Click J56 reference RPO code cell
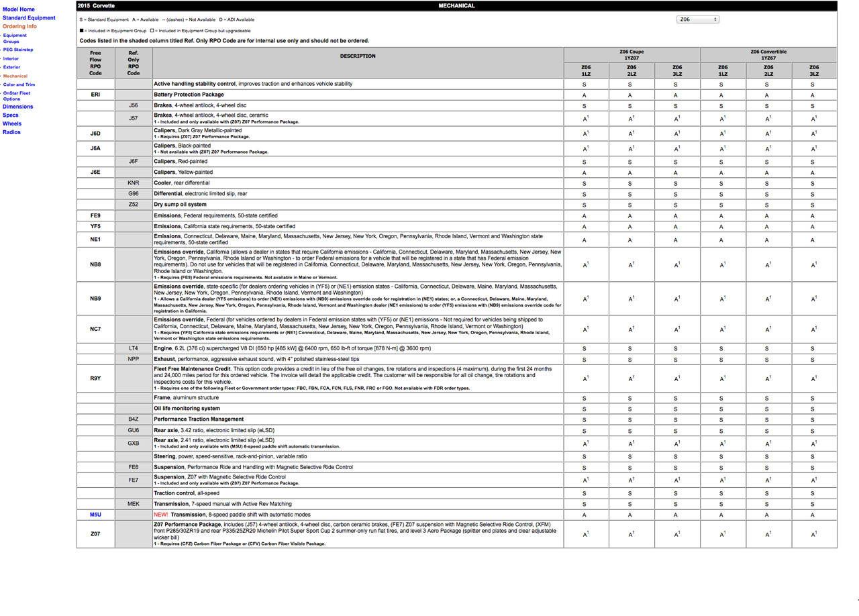The width and height of the screenshot is (859, 616). tap(134, 105)
